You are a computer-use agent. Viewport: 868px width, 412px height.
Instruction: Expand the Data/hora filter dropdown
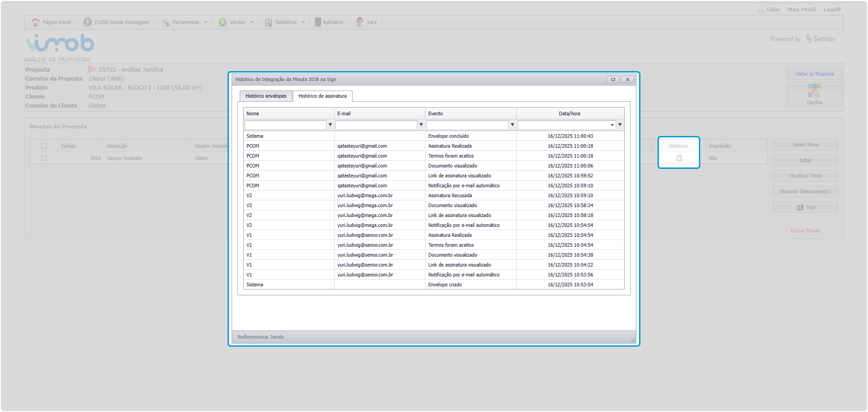tap(612, 125)
